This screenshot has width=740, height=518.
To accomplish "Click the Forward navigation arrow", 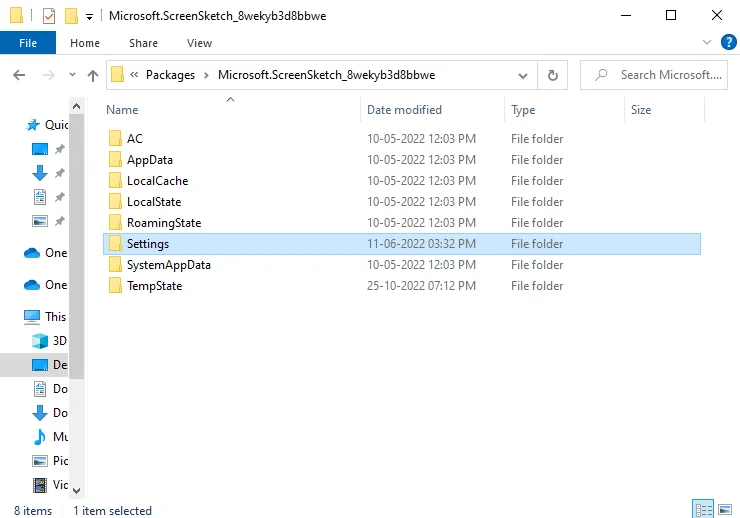I will (x=49, y=75).
